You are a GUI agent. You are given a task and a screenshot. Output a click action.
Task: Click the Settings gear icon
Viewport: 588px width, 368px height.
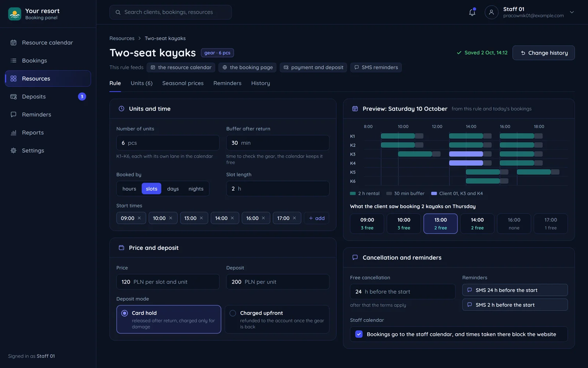pyautogui.click(x=14, y=151)
